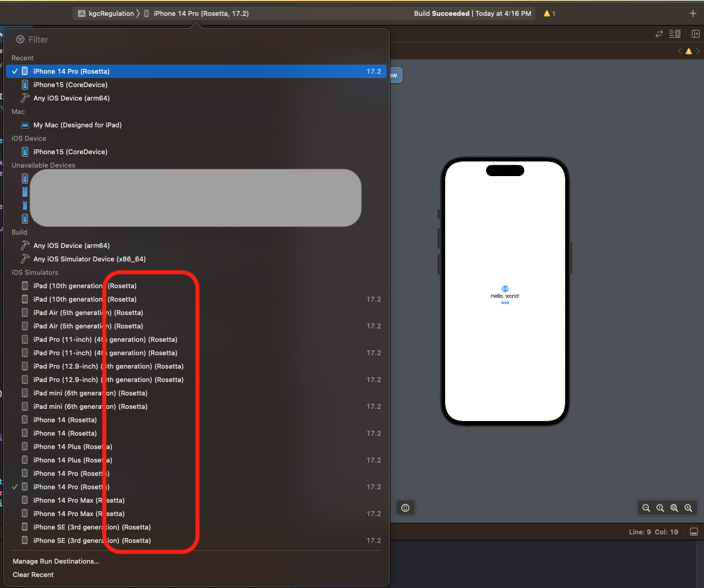Image resolution: width=704 pixels, height=588 pixels.
Task: Select iPhone 14 Plus (Rosetta) without version
Action: (x=196, y=447)
